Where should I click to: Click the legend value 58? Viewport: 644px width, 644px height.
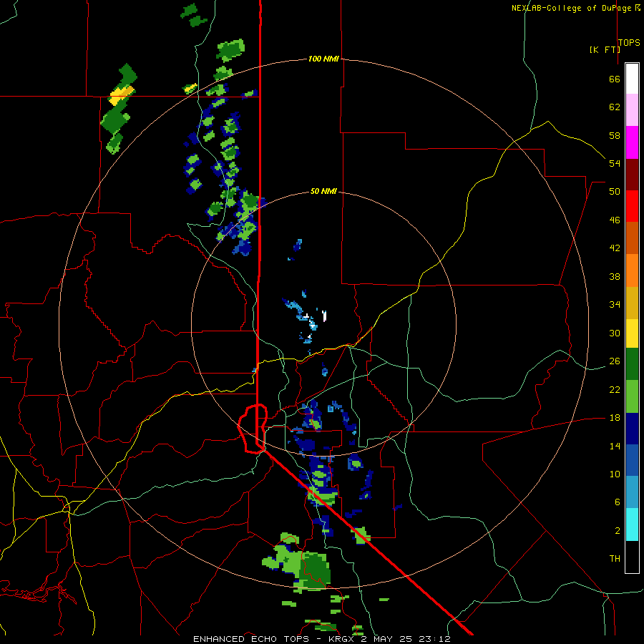click(x=615, y=135)
